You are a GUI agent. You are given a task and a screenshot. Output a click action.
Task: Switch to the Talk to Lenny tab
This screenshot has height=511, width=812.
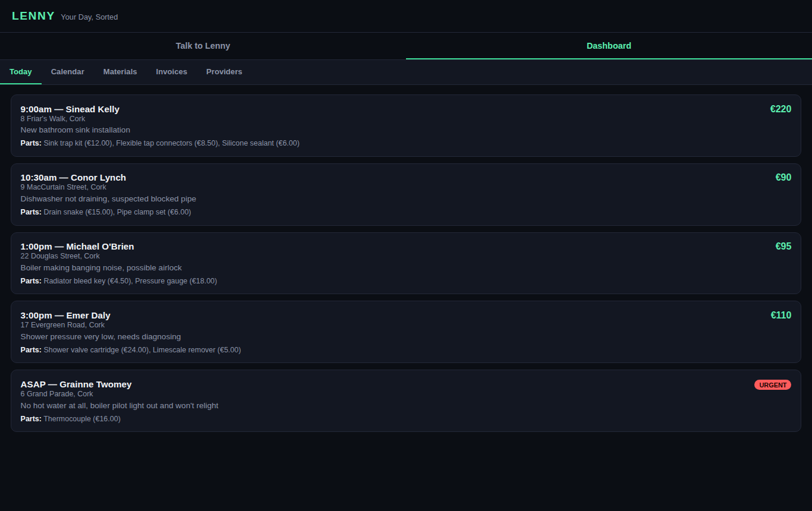pyautogui.click(x=203, y=46)
